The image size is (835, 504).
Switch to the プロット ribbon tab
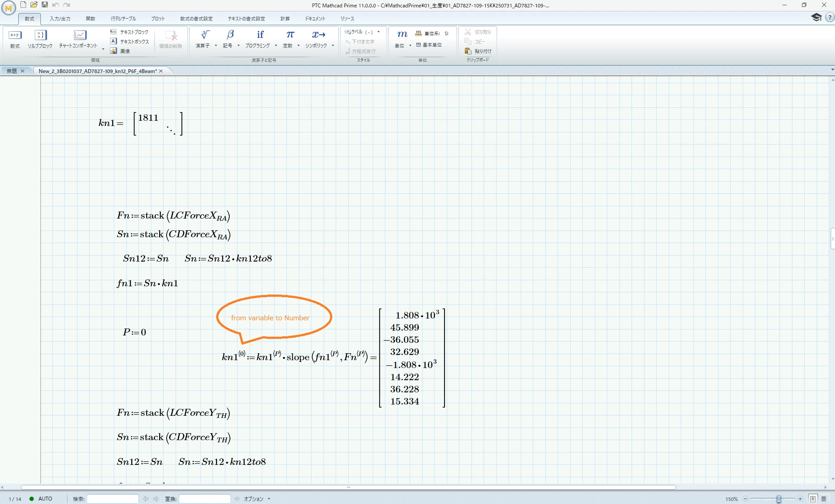click(x=158, y=19)
